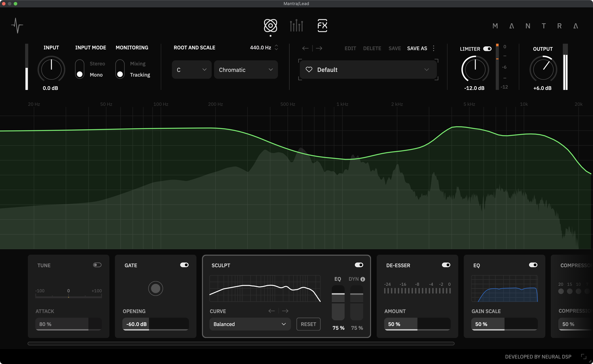Click SAVE AS to store the preset
593x364 pixels.
pyautogui.click(x=417, y=48)
